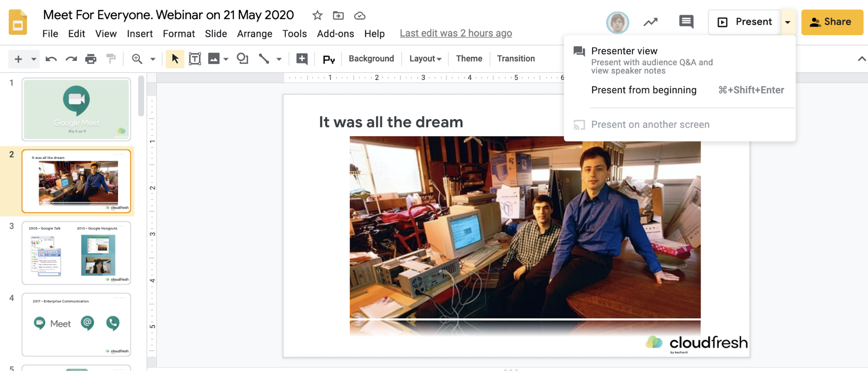
Task: Open the File menu
Action: (x=50, y=34)
